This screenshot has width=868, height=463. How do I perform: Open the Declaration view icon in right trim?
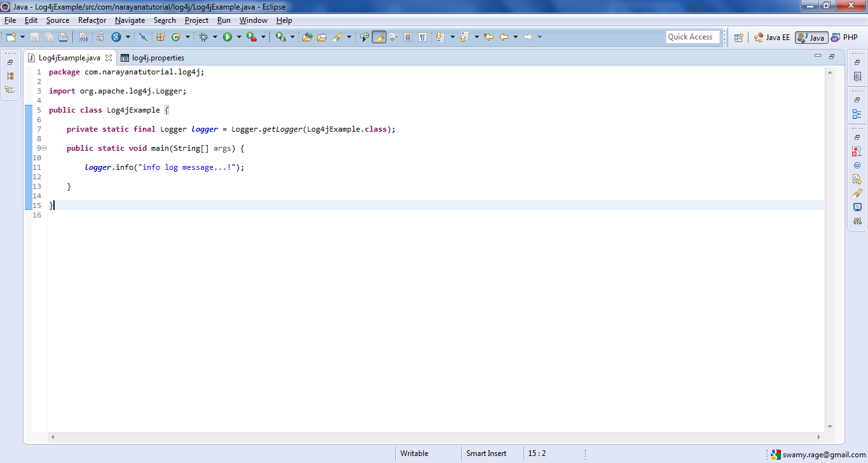[857, 179]
